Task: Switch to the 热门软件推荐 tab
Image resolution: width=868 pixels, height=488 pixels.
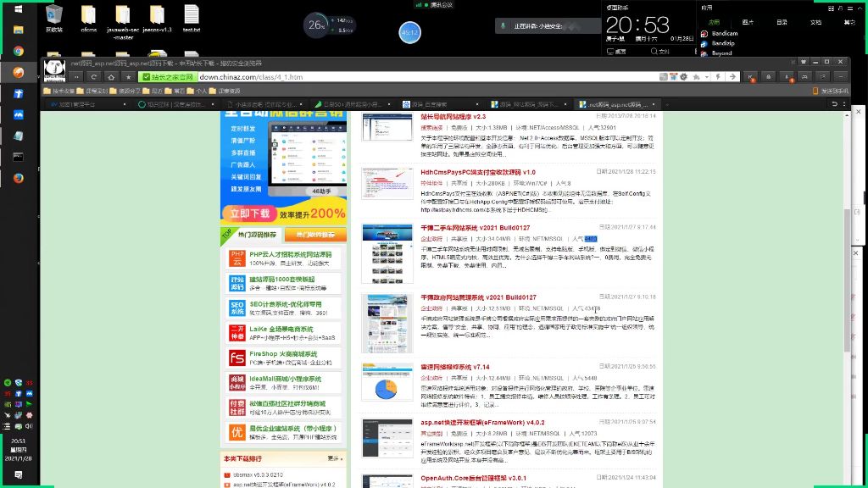Action: point(315,235)
